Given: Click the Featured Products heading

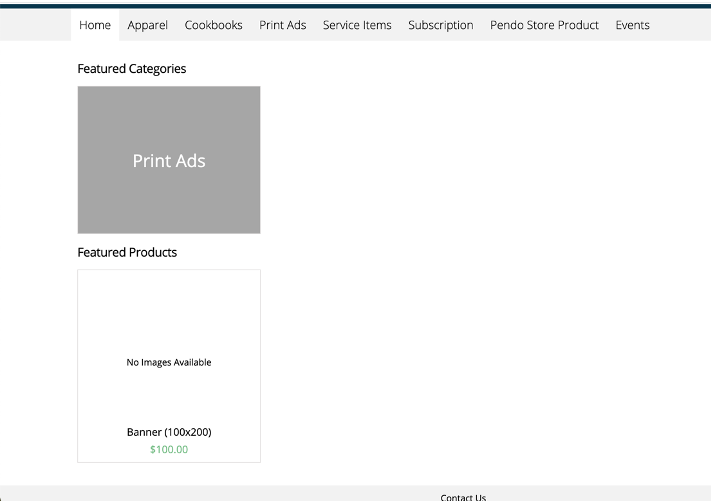Looking at the screenshot, I should (127, 252).
